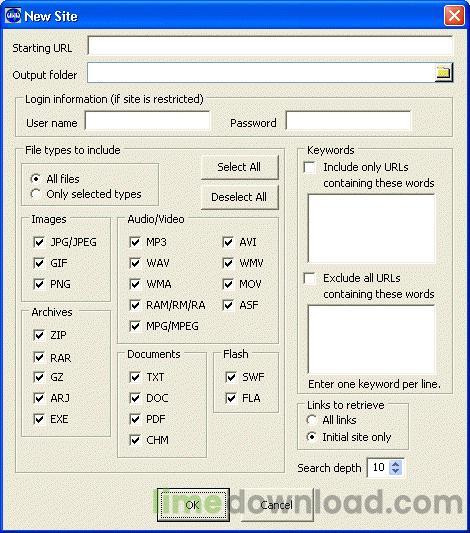Click the include keywords text area
The image size is (470, 533).
(x=371, y=228)
